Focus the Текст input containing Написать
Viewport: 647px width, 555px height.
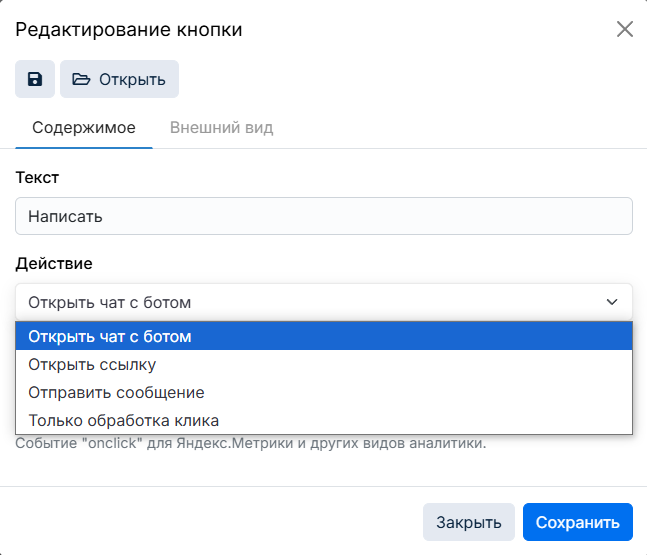pyautogui.click(x=324, y=216)
